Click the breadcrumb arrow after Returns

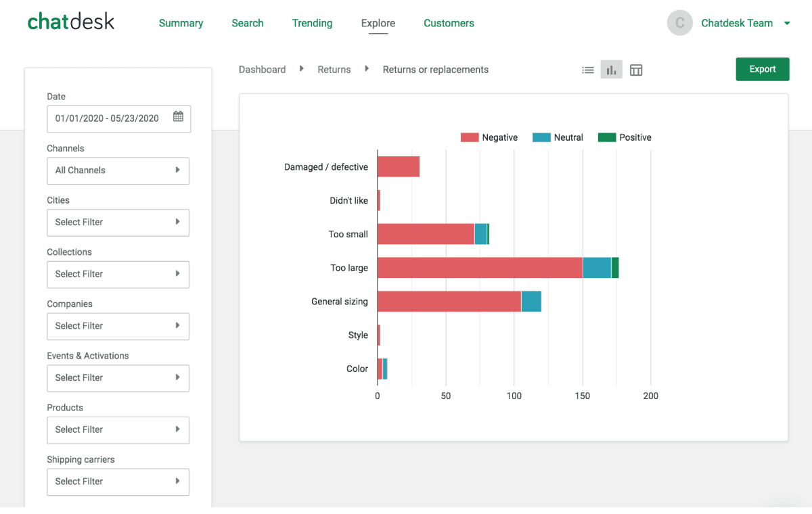366,68
